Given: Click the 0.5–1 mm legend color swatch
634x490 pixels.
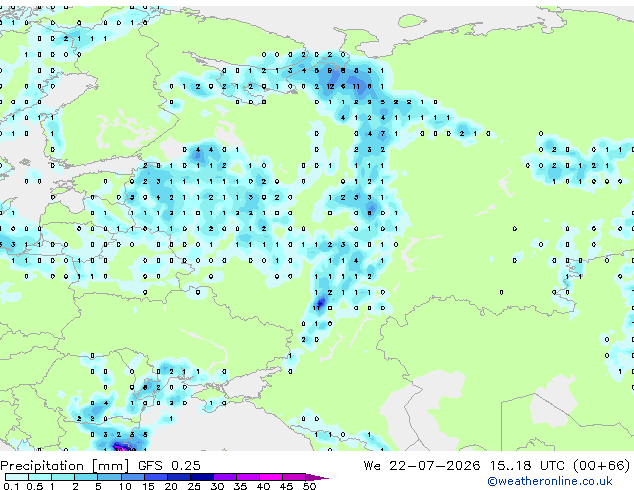Looking at the screenshot, I should coord(40,477).
